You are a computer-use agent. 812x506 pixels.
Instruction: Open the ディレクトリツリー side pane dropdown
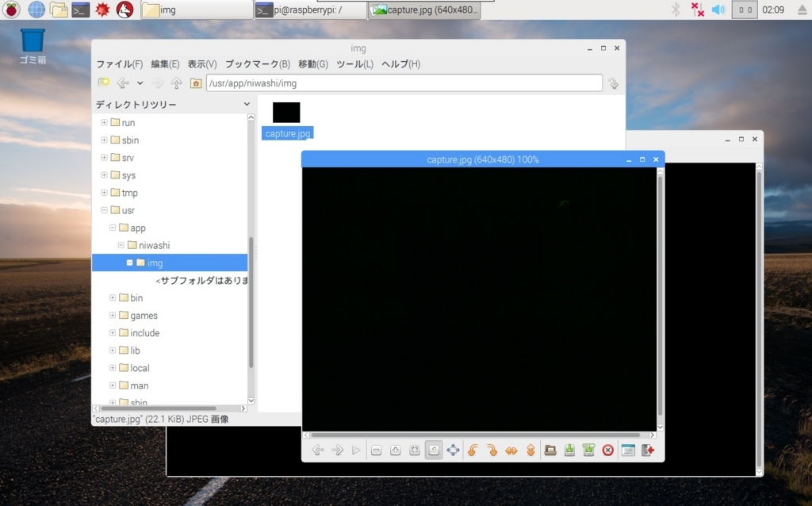pyautogui.click(x=247, y=104)
